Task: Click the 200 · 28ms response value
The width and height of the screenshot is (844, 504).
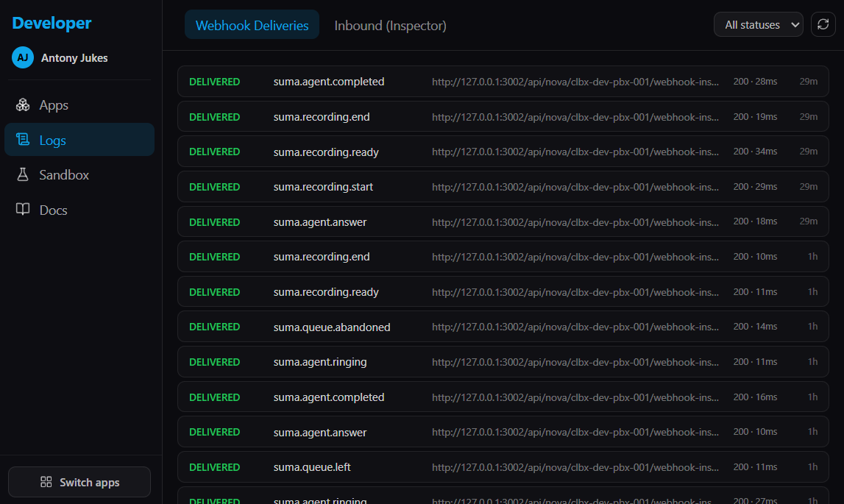Action: click(x=755, y=82)
